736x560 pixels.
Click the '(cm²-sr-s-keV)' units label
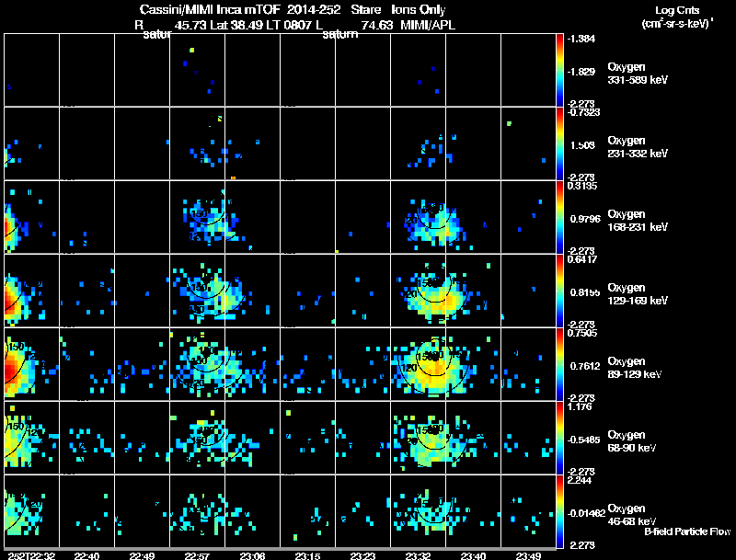point(677,24)
